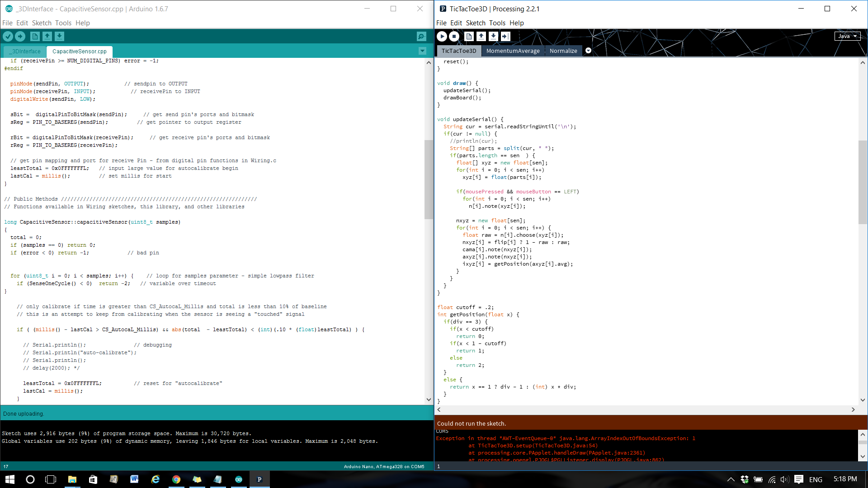Open Arduino tab options dropdown arrow
The height and width of the screenshot is (488, 868).
[x=422, y=51]
